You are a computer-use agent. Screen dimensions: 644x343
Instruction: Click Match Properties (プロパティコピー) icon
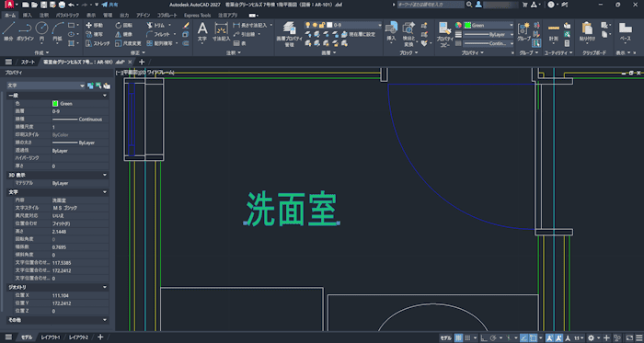[444, 34]
